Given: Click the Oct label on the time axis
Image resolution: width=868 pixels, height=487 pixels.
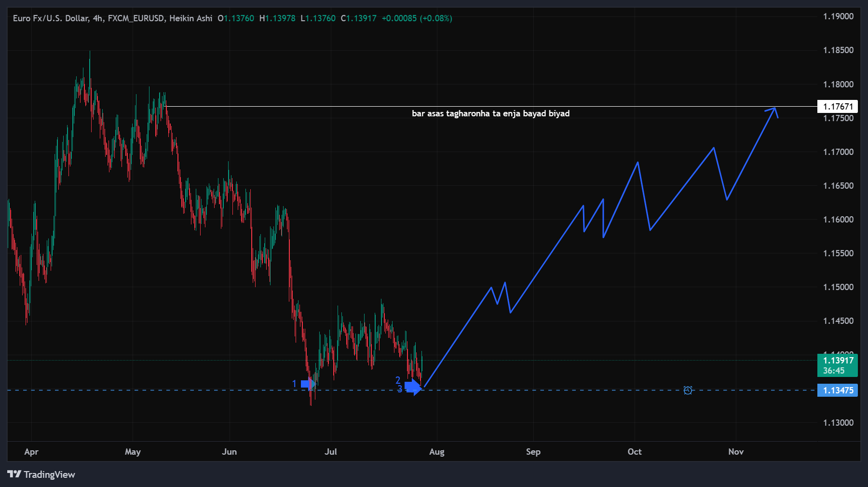Looking at the screenshot, I should (x=635, y=452).
